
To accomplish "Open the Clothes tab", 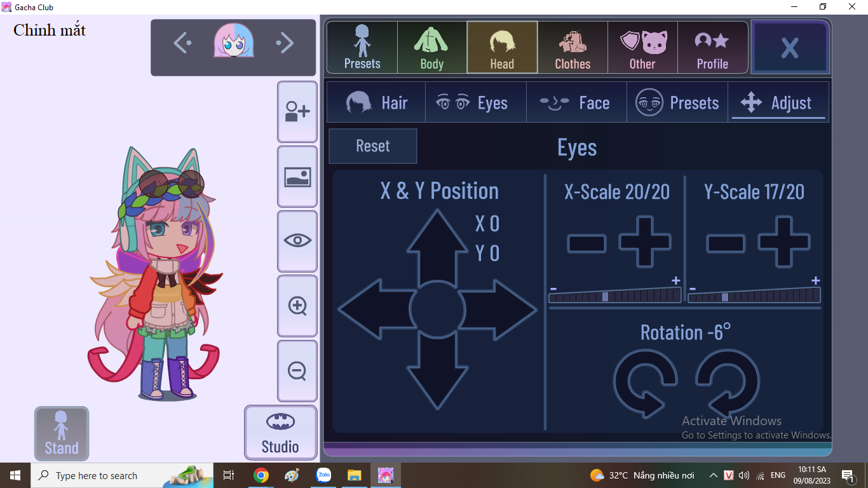I will [573, 48].
